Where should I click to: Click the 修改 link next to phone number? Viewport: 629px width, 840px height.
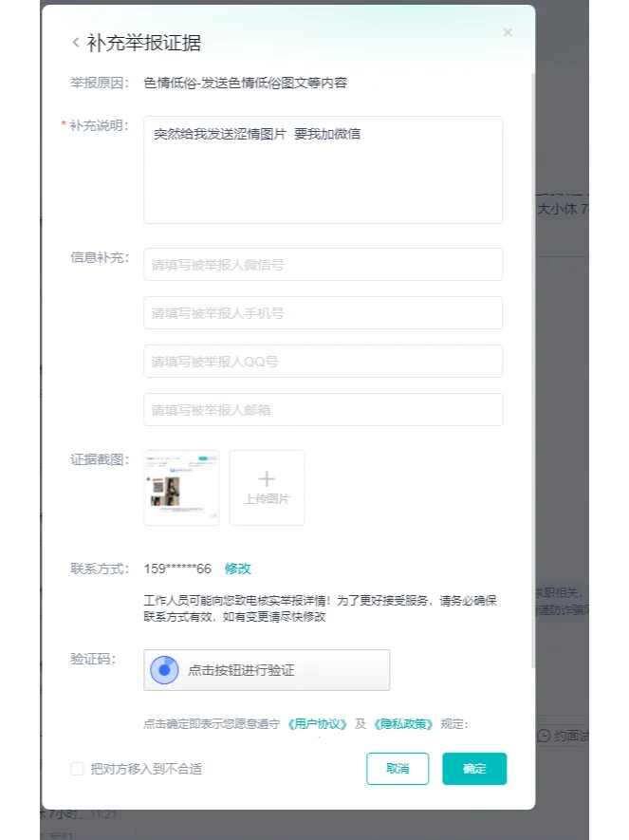(x=238, y=569)
